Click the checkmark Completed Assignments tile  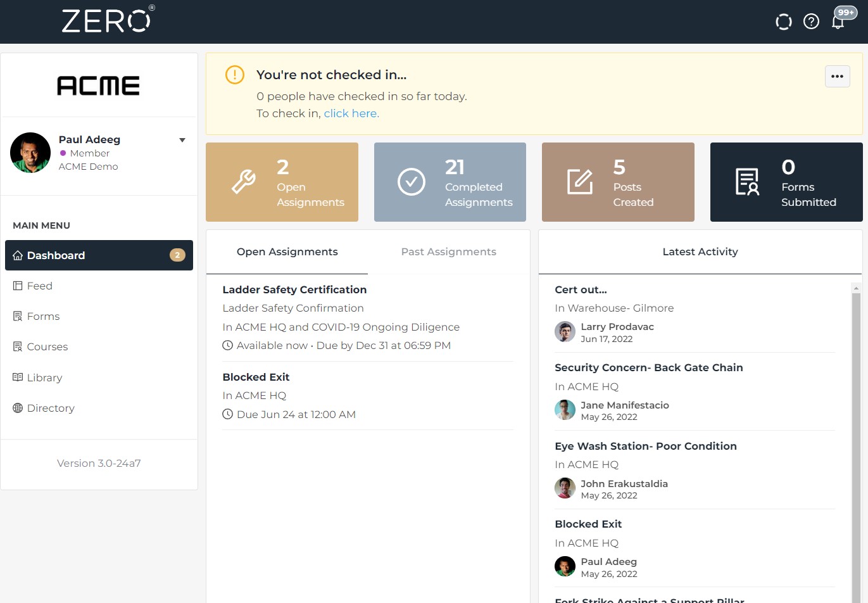pyautogui.click(x=450, y=182)
